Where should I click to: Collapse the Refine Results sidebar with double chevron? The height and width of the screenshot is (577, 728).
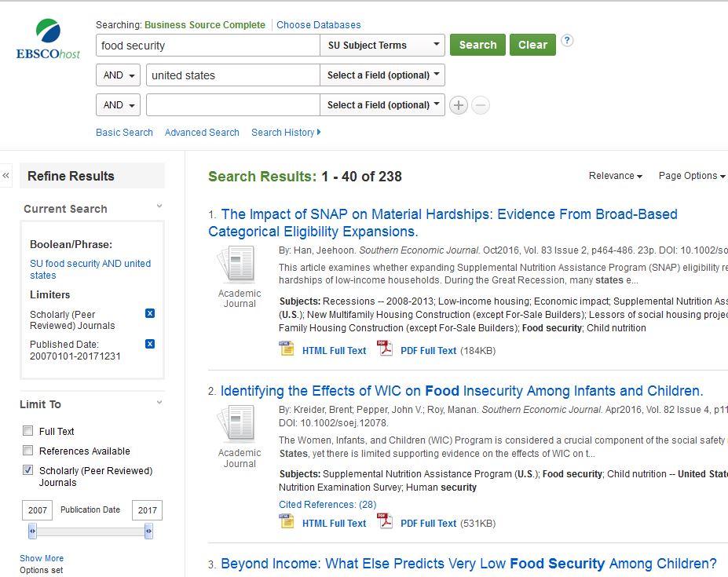click(x=5, y=176)
